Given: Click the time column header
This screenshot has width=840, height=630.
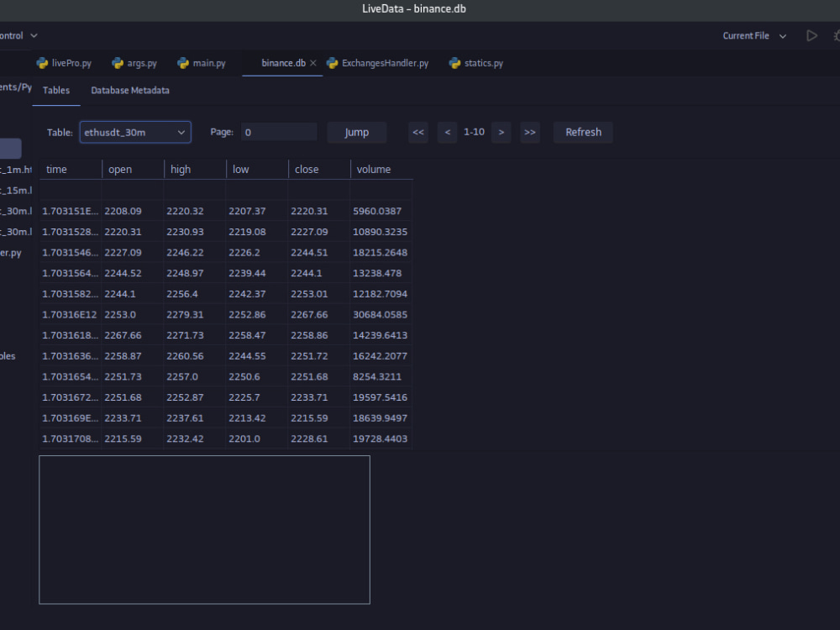Looking at the screenshot, I should coord(71,170).
